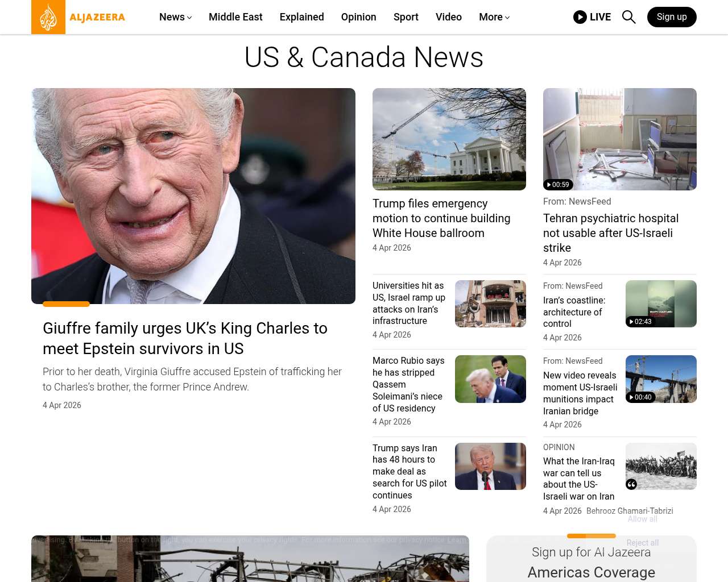Click the Sign up button
This screenshot has width=728, height=582.
click(x=672, y=17)
